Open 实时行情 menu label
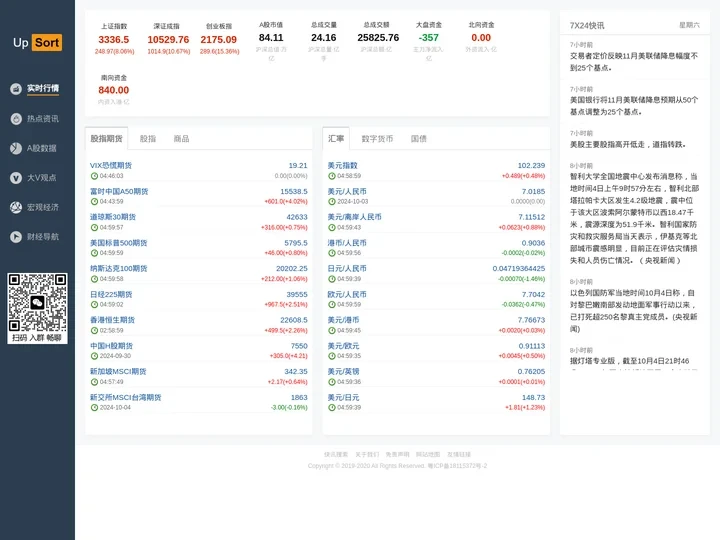720x540 pixels. pos(43,88)
